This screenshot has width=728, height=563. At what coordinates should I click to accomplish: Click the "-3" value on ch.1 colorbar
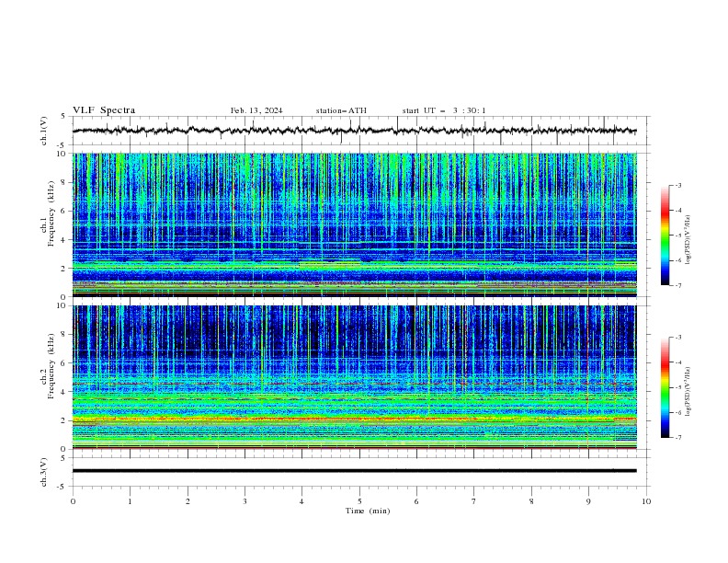(678, 185)
